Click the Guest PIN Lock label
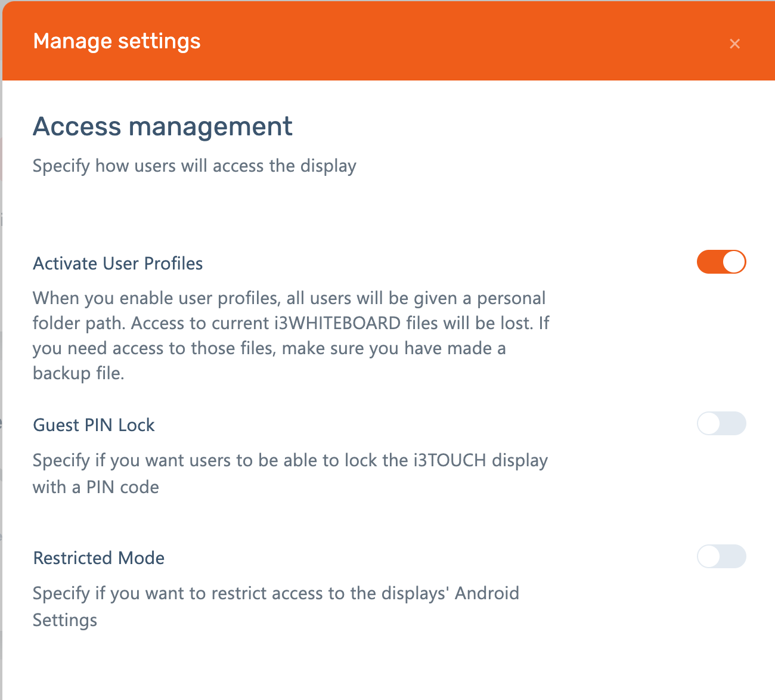775x700 pixels. 94,425
